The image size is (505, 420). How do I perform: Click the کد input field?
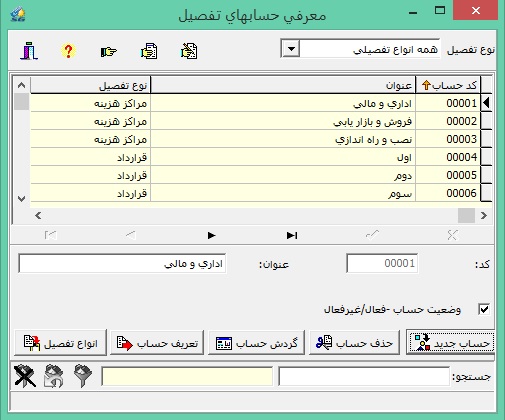click(x=382, y=264)
